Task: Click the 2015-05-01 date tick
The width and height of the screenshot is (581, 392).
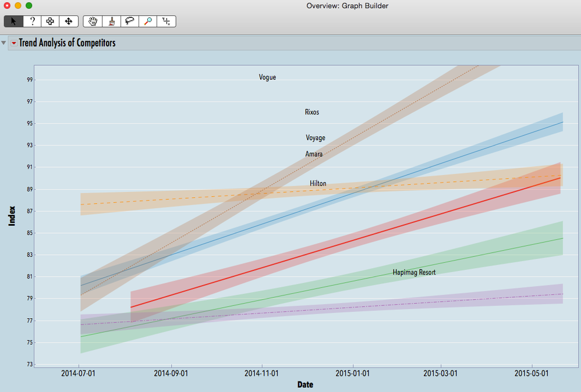Action: [532, 373]
